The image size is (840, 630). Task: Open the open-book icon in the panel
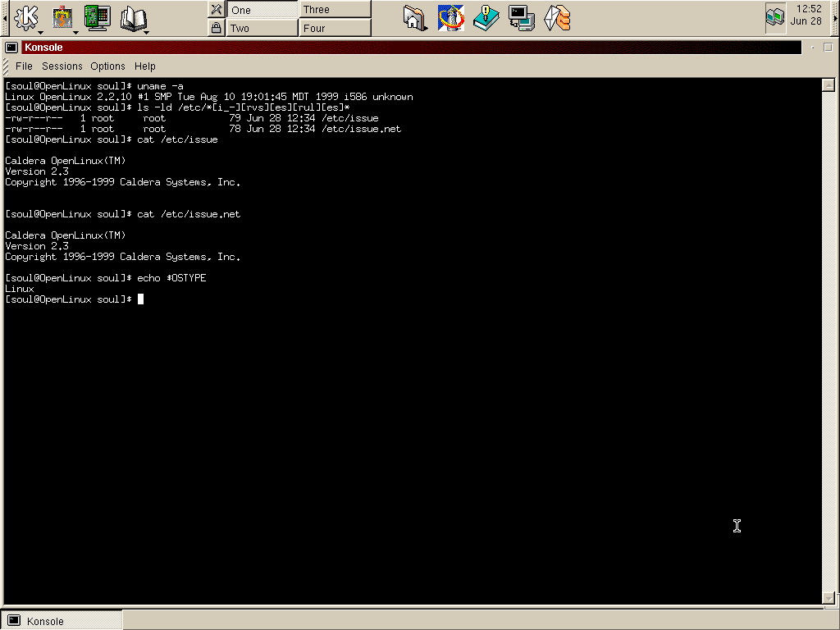point(134,18)
